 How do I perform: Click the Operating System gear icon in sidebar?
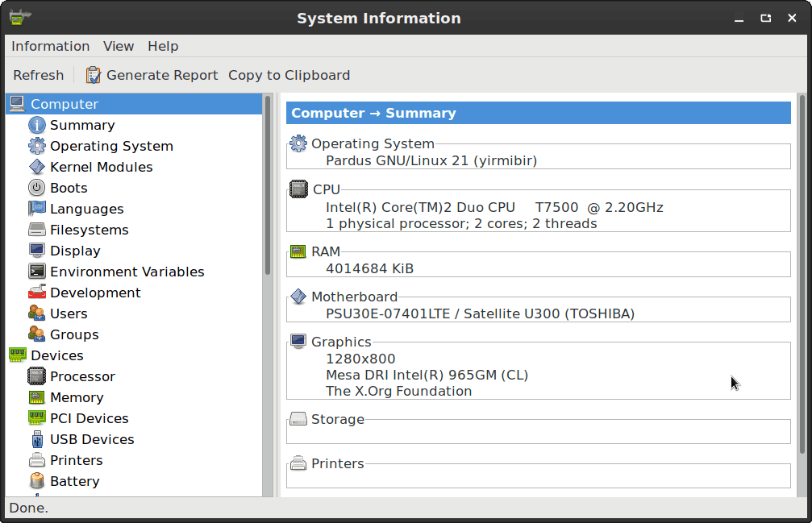(37, 146)
